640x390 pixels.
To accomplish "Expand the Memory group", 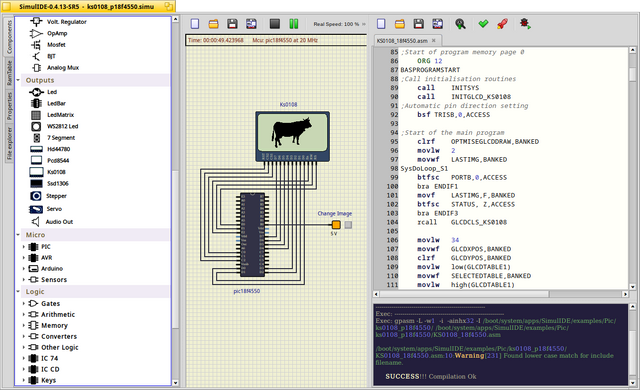I will tap(24, 326).
